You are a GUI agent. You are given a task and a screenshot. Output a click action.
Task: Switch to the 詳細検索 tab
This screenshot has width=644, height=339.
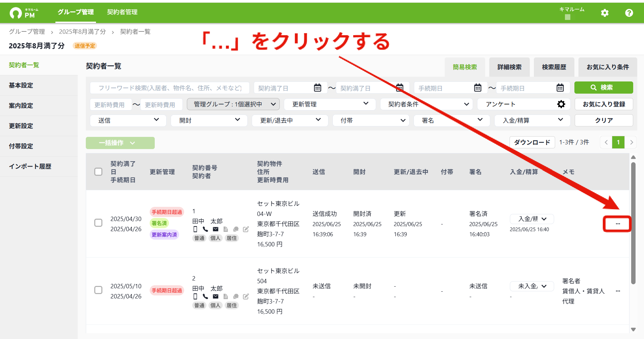510,67
